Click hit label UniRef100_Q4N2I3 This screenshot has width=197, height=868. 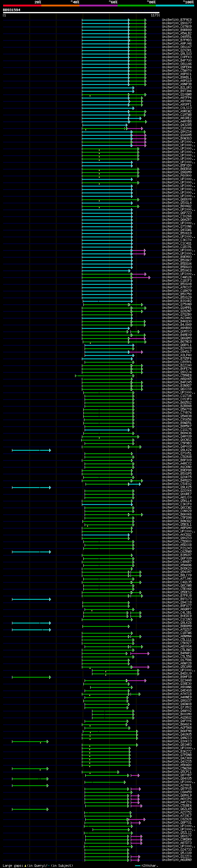pos(177,737)
